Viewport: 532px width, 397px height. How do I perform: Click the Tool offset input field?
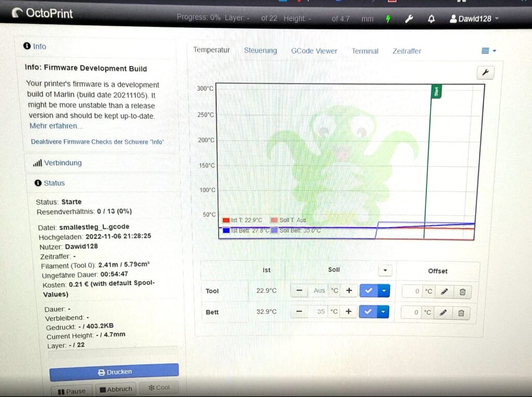pyautogui.click(x=412, y=291)
